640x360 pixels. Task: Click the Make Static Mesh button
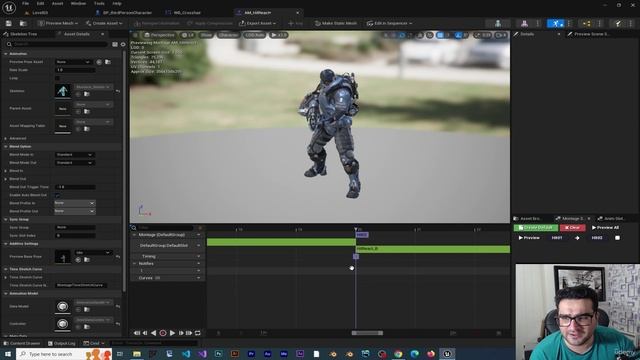click(x=336, y=23)
